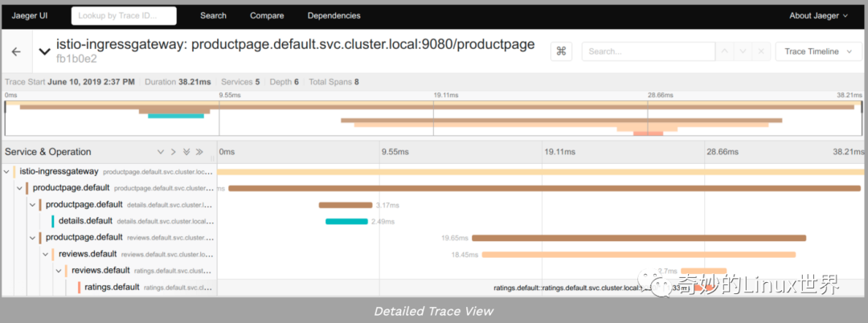Viewport: 868px width, 323px height.
Task: Click the 28.66ms timeline column header
Action: tap(721, 152)
